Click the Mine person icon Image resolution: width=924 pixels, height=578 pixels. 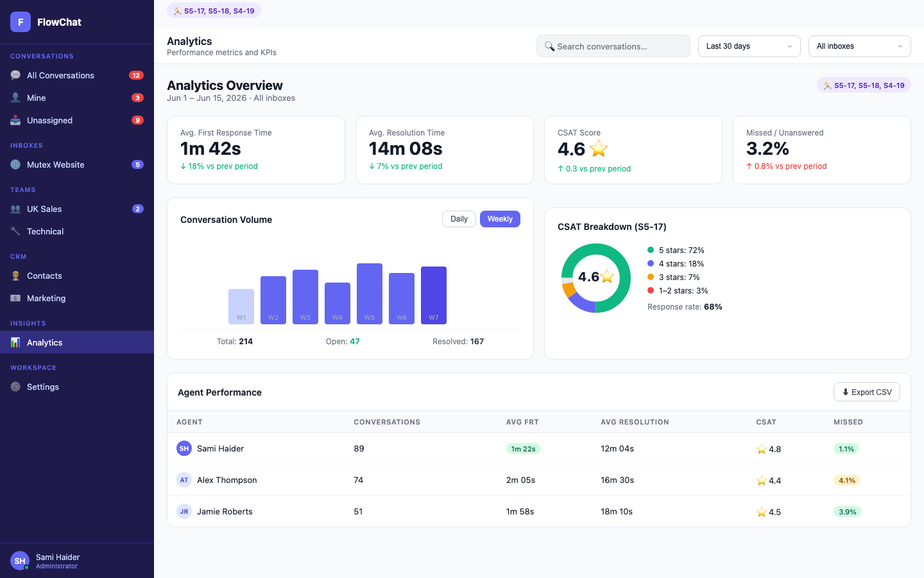[x=15, y=98]
